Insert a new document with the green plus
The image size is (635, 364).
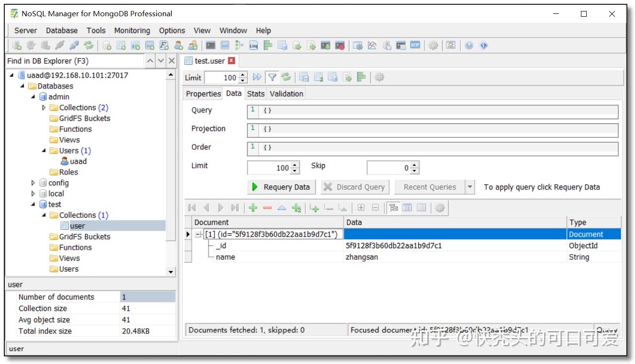[x=253, y=208]
